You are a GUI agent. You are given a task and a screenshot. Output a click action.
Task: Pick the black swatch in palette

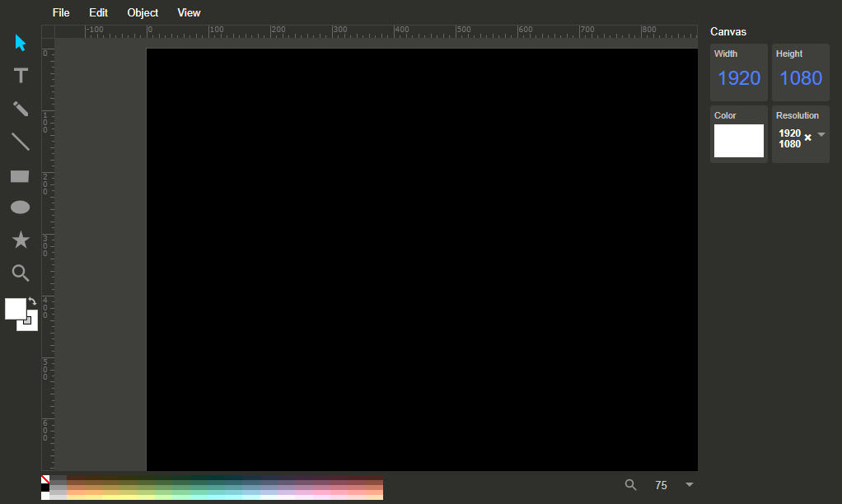(45, 488)
